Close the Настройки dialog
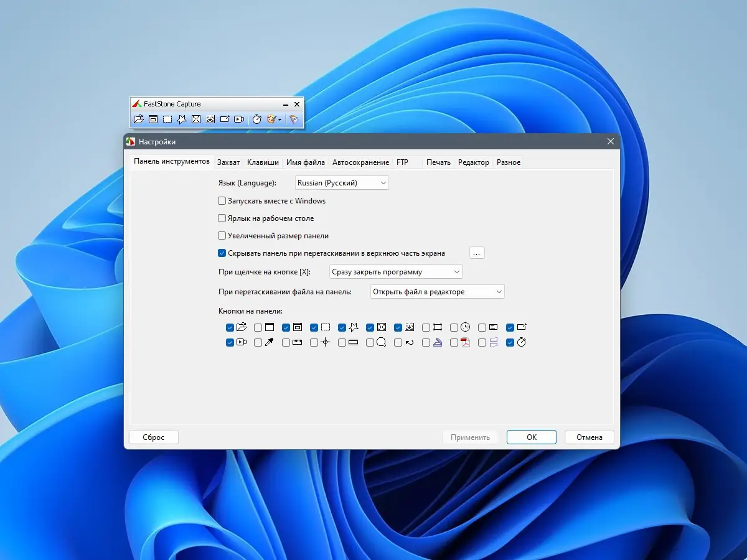 click(x=610, y=142)
